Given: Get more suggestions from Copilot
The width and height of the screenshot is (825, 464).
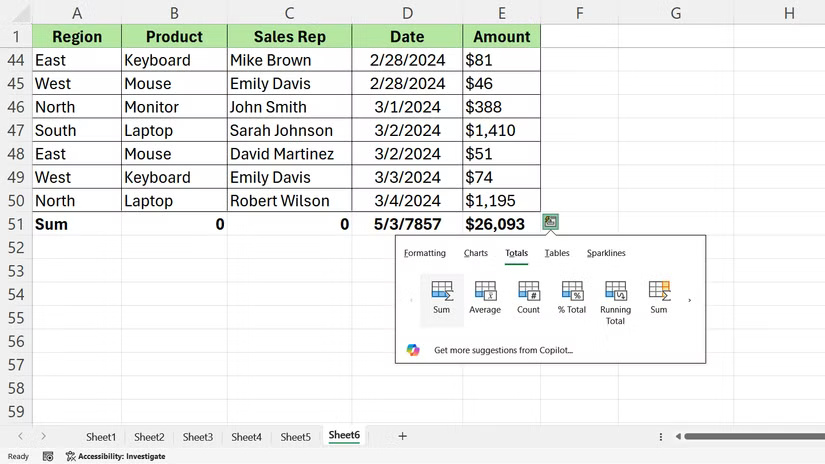Looking at the screenshot, I should pos(503,351).
